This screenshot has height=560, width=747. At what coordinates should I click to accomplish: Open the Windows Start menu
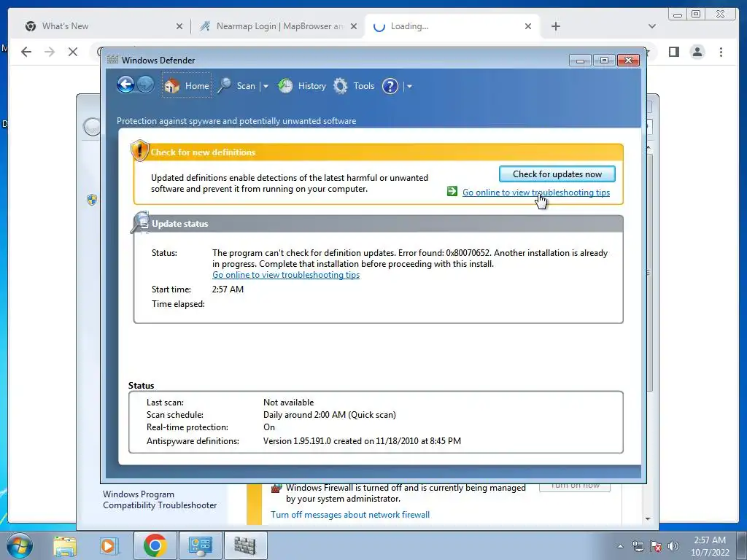click(19, 545)
